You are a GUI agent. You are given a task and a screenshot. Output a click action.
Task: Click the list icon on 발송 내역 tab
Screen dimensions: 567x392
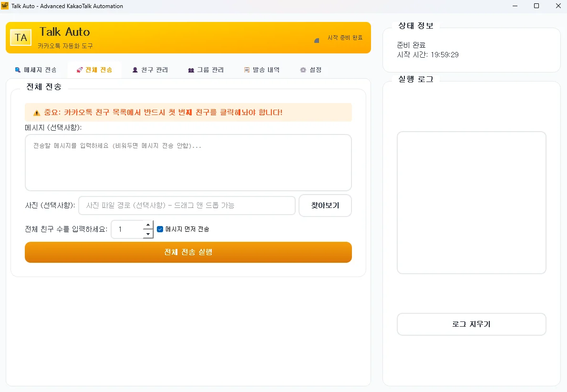point(247,69)
